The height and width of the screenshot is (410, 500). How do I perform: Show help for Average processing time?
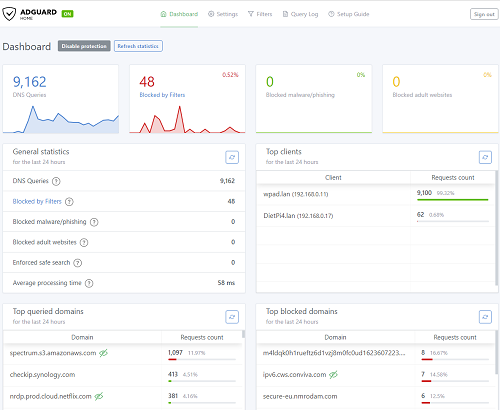point(89,283)
